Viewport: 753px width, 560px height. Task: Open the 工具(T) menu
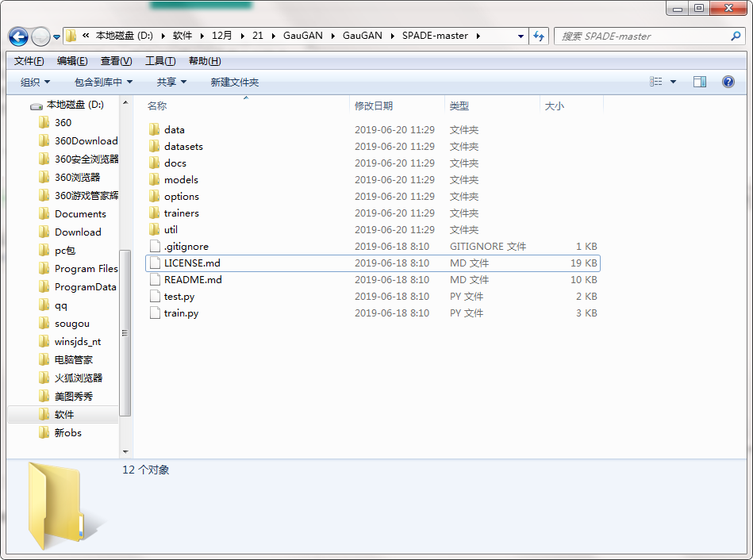click(160, 61)
